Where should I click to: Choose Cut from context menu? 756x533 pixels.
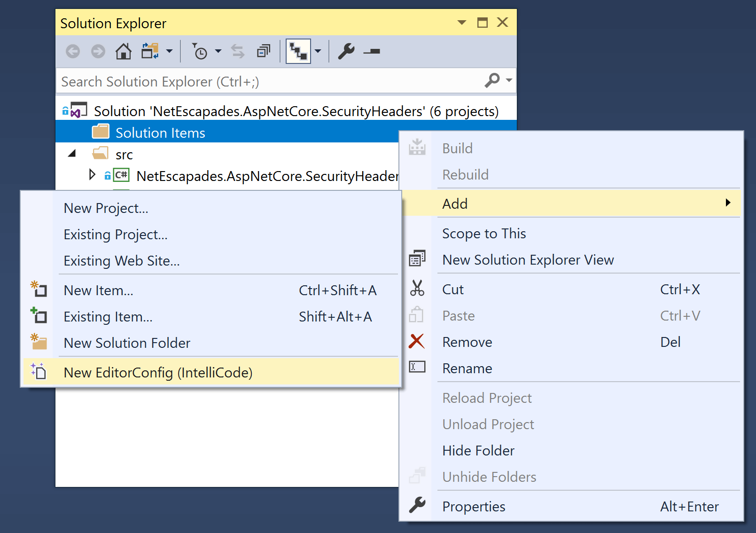(571, 290)
